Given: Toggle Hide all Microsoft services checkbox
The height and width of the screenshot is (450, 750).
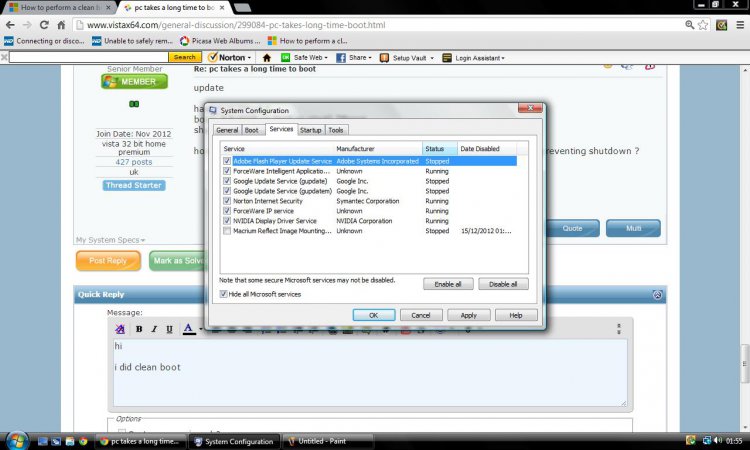Looking at the screenshot, I should (x=223, y=294).
